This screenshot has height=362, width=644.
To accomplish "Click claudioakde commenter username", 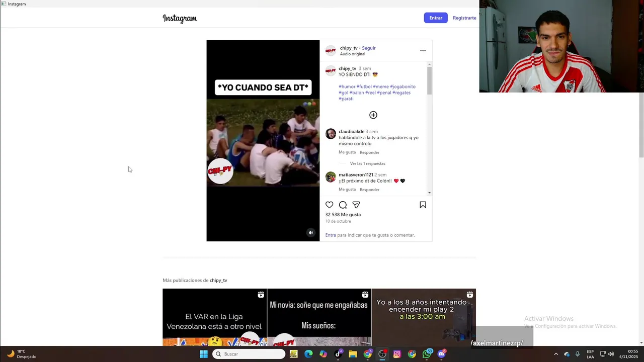I will point(351,132).
